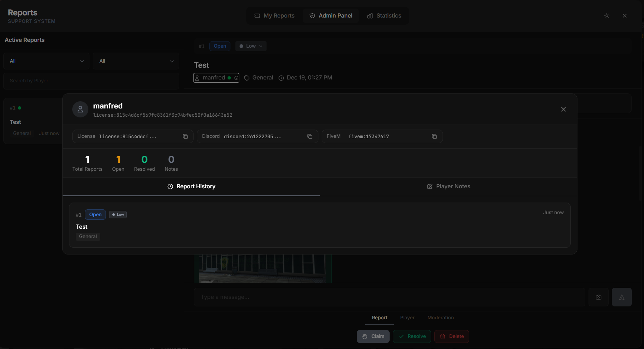Copy the Discord identifier
The height and width of the screenshot is (349, 644).
click(310, 136)
